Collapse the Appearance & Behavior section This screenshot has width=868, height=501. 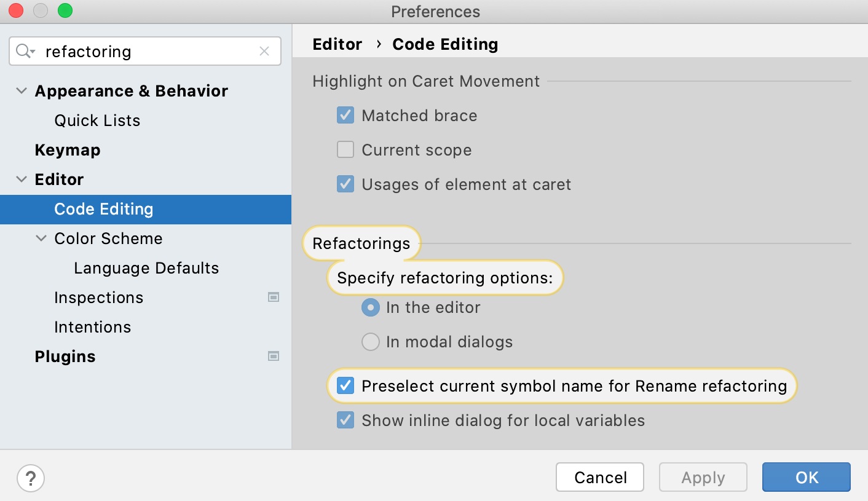pyautogui.click(x=22, y=90)
